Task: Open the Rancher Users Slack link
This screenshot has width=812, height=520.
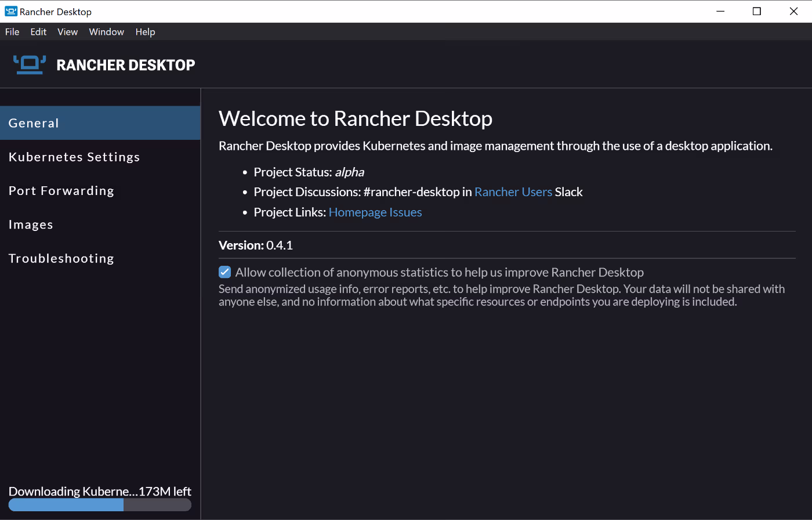Action: (513, 192)
